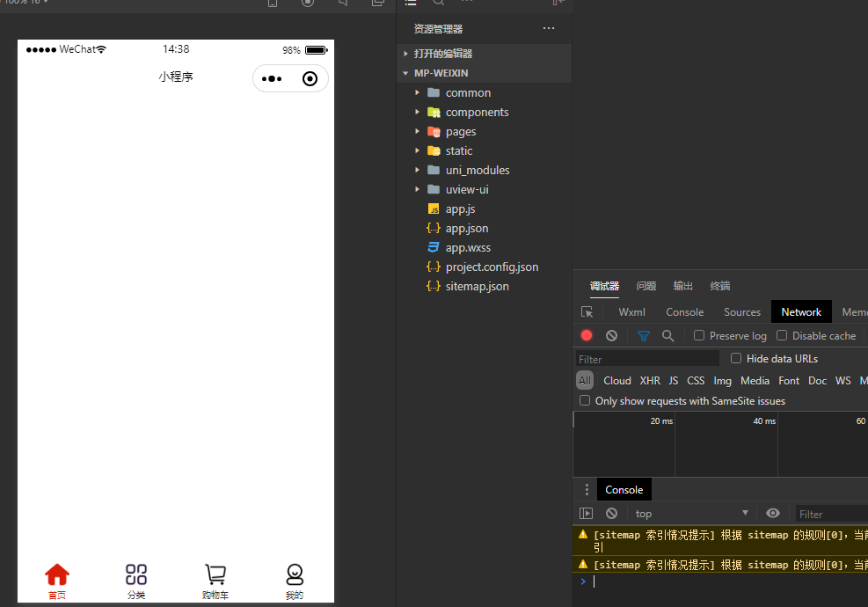Filter requests by XHR type
The width and height of the screenshot is (868, 607).
click(650, 381)
